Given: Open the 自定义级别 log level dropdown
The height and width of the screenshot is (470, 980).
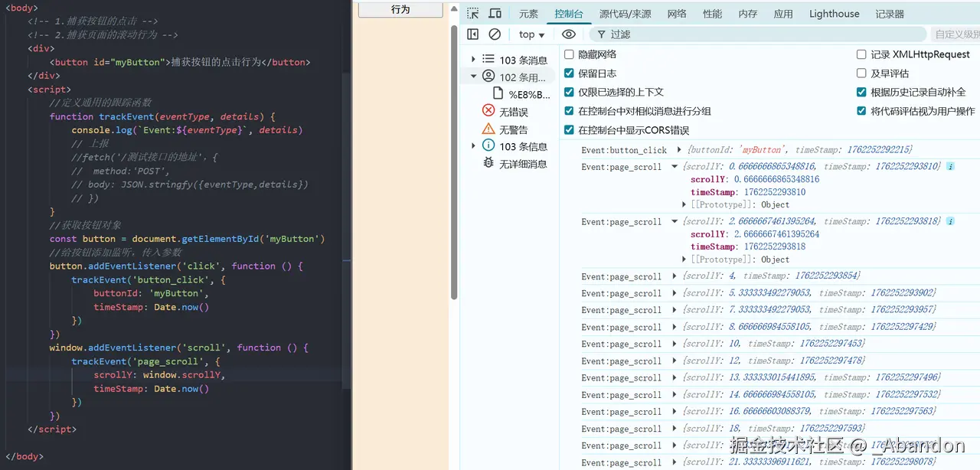Looking at the screenshot, I should pos(957,34).
